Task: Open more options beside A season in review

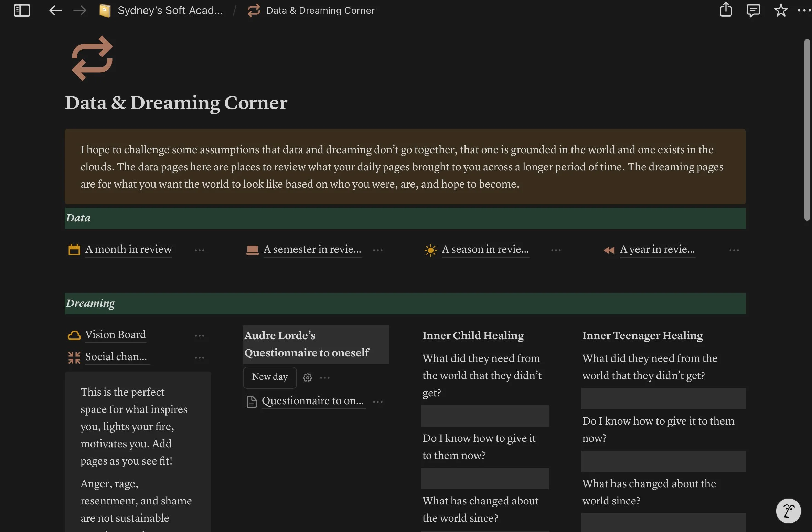Action: click(x=556, y=250)
